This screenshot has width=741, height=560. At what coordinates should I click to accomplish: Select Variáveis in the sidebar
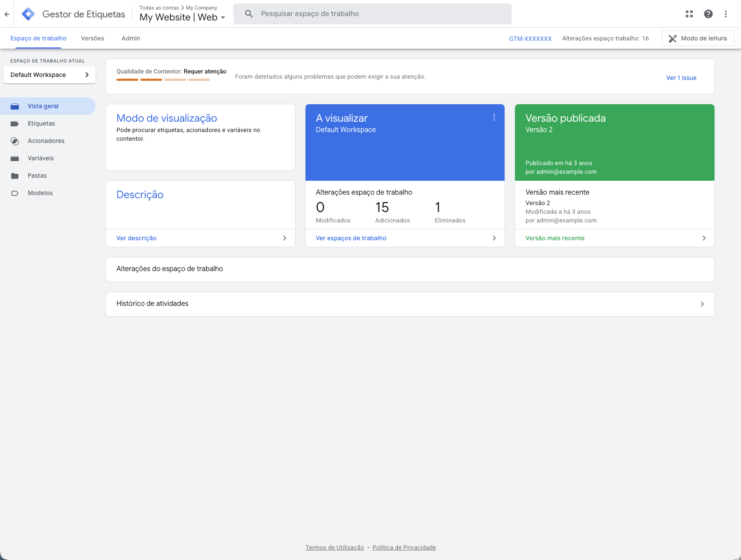(x=48, y=158)
